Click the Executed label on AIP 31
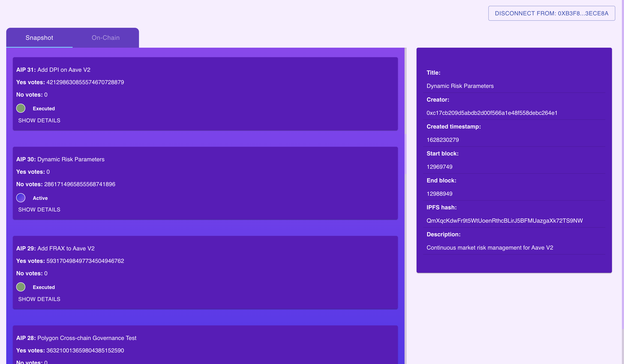Viewport: 624px width, 364px height. [x=44, y=109]
